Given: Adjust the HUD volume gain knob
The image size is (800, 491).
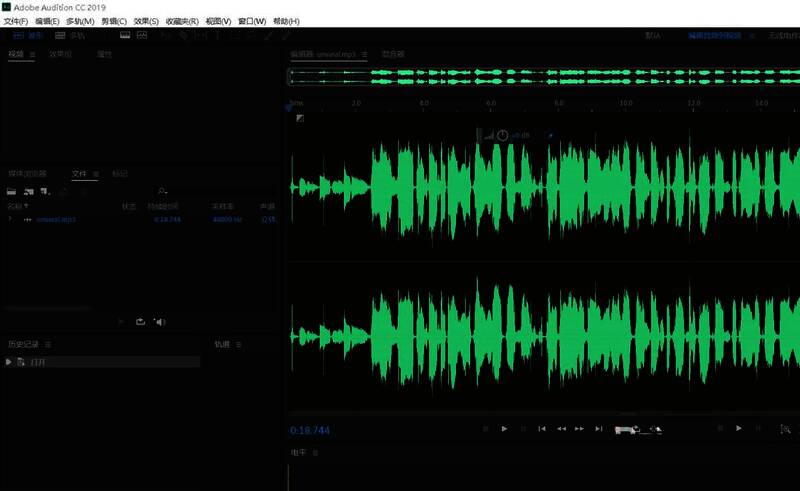Looking at the screenshot, I should click(x=502, y=136).
